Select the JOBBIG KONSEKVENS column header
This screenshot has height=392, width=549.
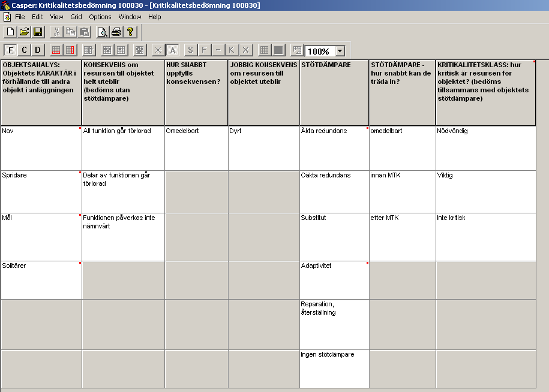pyautogui.click(x=263, y=93)
